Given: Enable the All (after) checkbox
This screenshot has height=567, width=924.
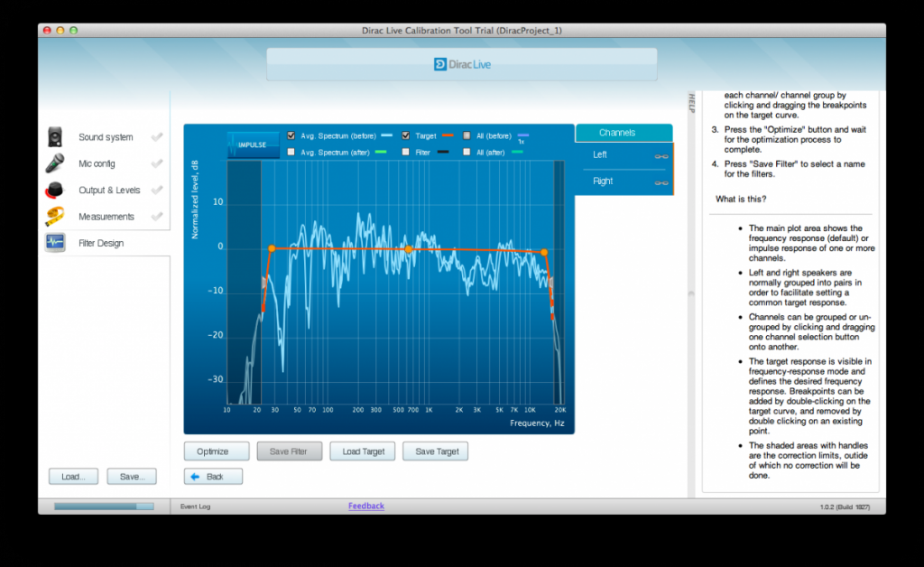Looking at the screenshot, I should click(467, 152).
